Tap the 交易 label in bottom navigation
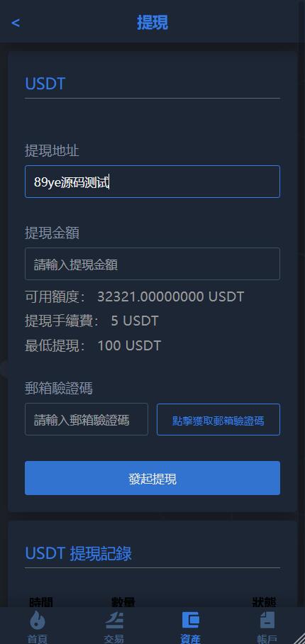This screenshot has height=644, width=305. pos(113,638)
